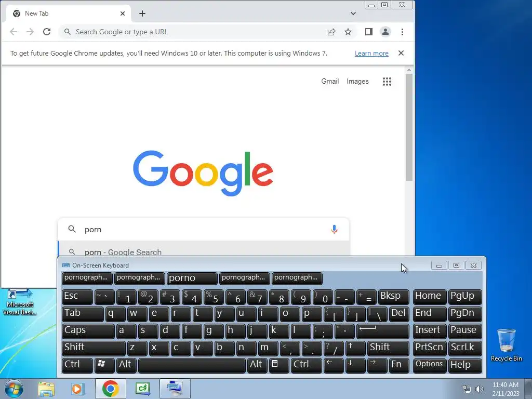Click the Del key
The width and height of the screenshot is (532, 399).
400,314
